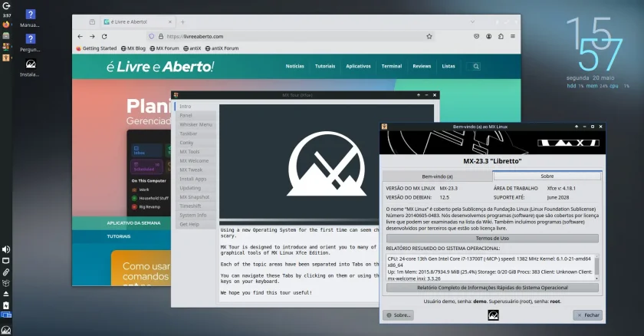Viewport: 644px width, 336px height.
Task: Open the Terminal site menu
Action: pyautogui.click(x=392, y=66)
